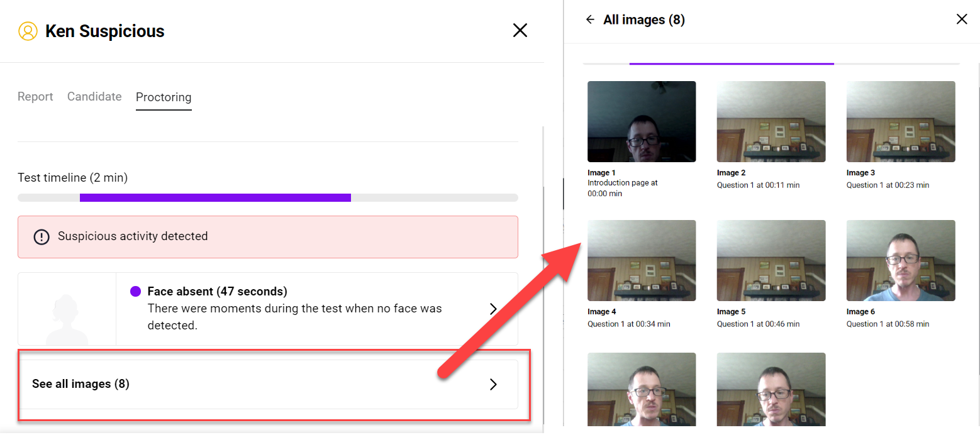
Task: Click the candidate profile icon beside Ken Suspicious
Action: (28, 31)
